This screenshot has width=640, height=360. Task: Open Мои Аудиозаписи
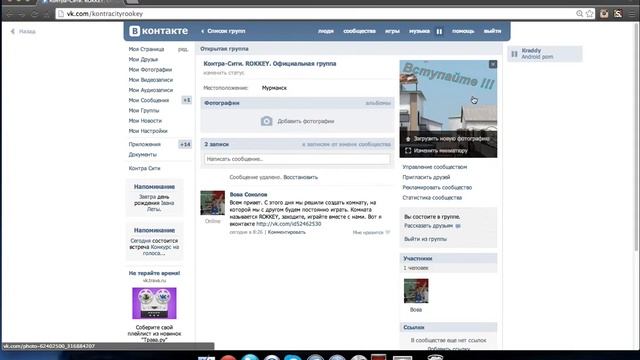(151, 90)
